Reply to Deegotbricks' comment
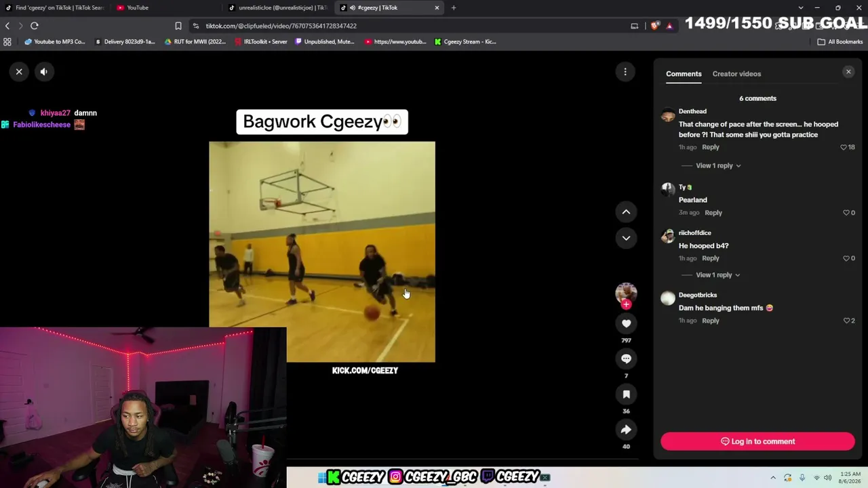Viewport: 868px width, 488px height. click(x=711, y=321)
